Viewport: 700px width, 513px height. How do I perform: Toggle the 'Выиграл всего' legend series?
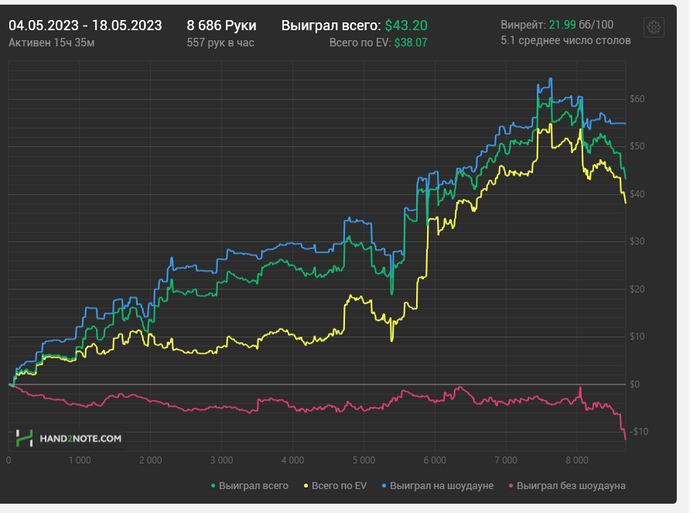click(x=250, y=486)
